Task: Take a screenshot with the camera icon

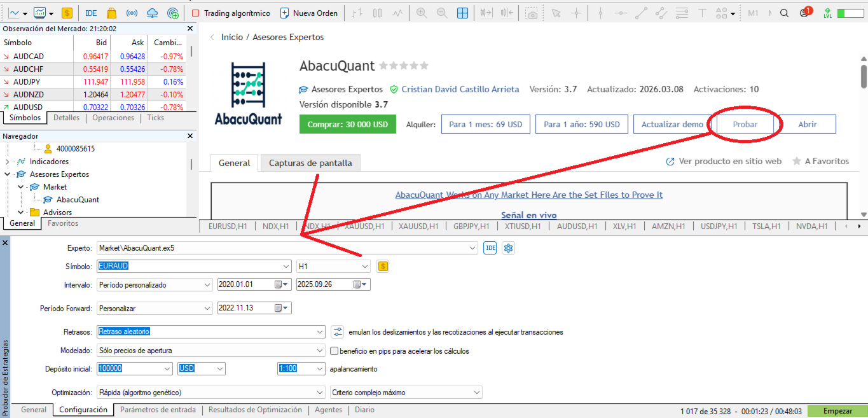Action: pyautogui.click(x=532, y=13)
